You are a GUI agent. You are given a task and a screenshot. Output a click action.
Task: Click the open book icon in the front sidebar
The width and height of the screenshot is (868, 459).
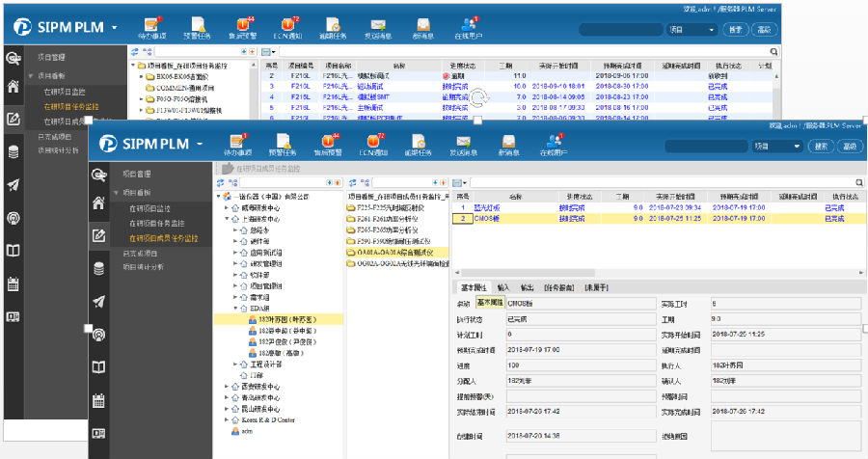(98, 367)
